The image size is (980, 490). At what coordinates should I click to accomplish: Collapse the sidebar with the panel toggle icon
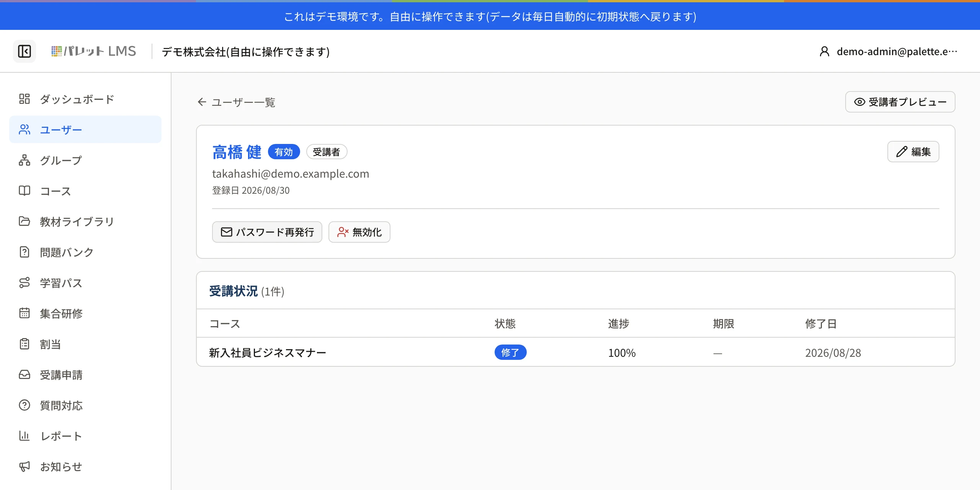pyautogui.click(x=24, y=51)
